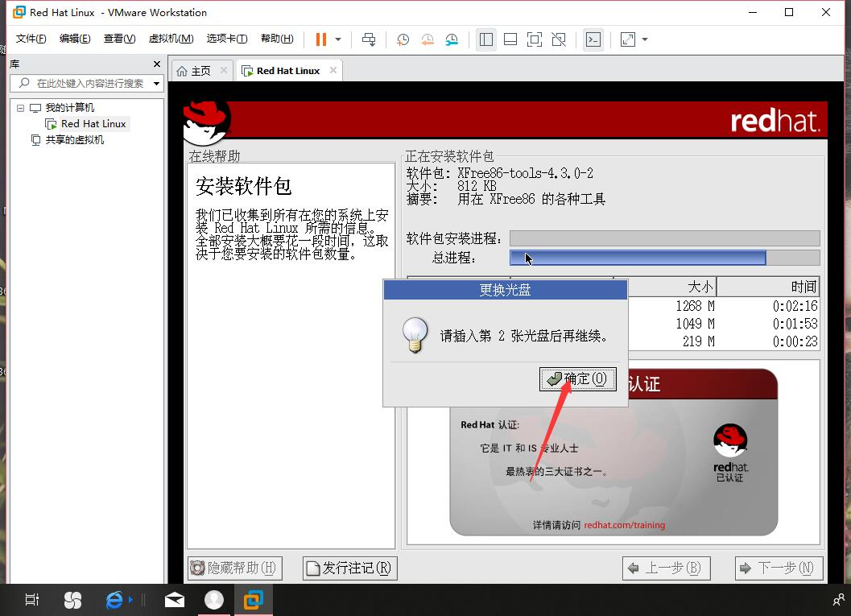Open the white circle app on taskbar
Image resolution: width=851 pixels, height=616 pixels.
click(x=214, y=600)
